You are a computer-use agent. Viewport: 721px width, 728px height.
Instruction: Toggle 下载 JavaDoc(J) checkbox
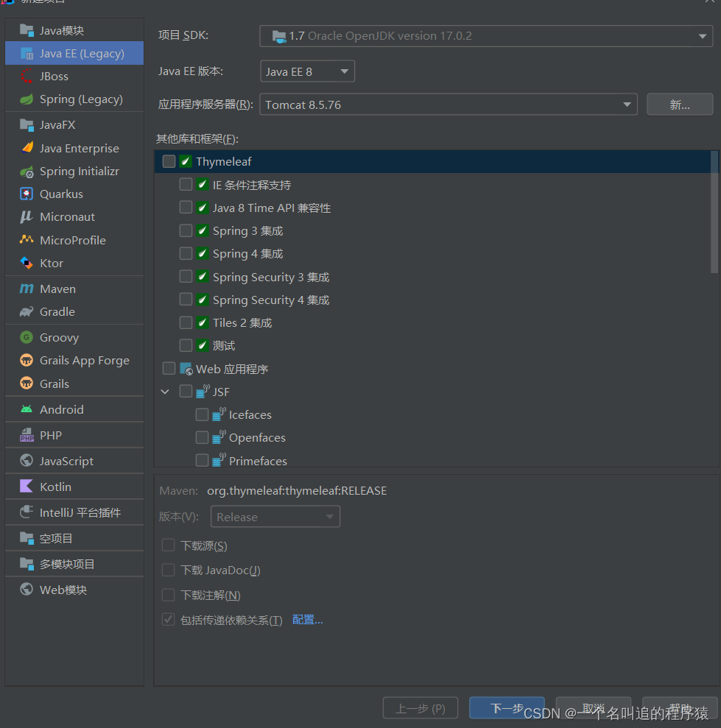tap(168, 570)
